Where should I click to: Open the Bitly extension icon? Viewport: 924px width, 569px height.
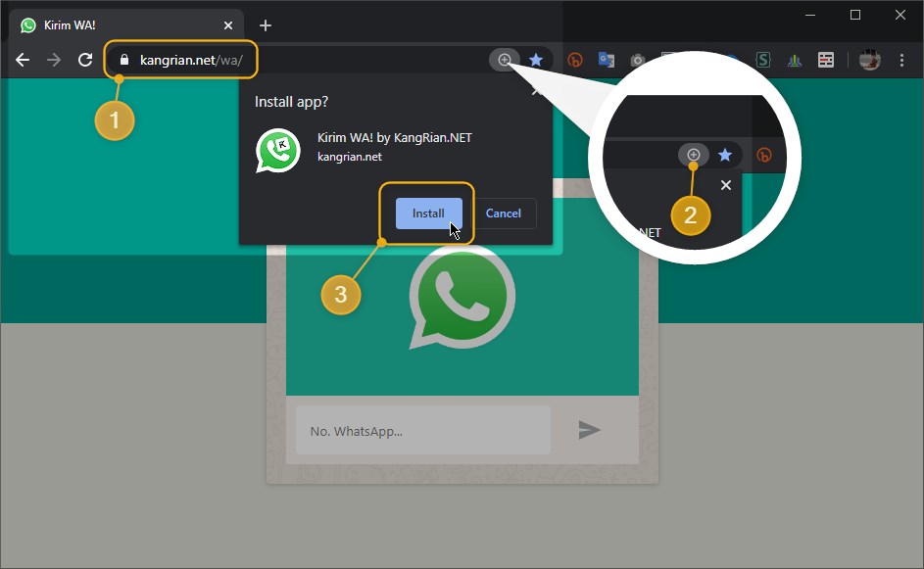(575, 60)
